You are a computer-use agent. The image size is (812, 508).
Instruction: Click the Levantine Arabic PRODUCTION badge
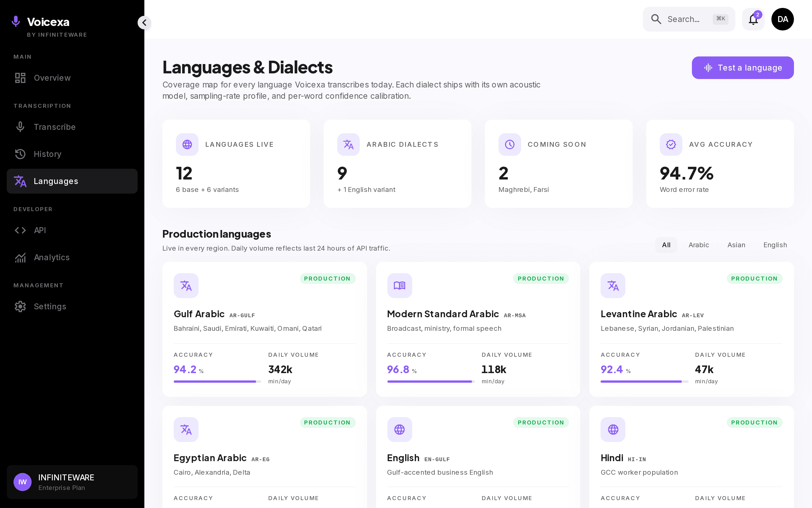(x=754, y=279)
